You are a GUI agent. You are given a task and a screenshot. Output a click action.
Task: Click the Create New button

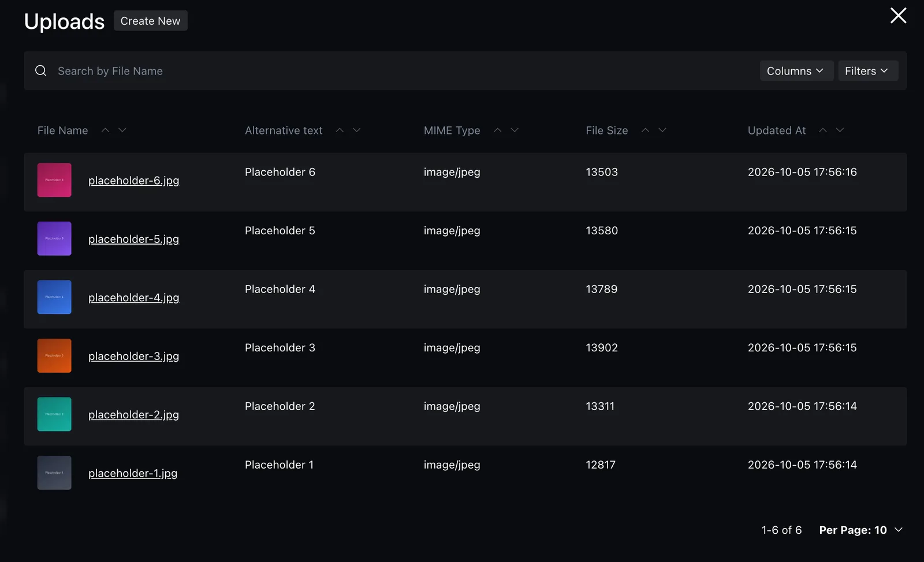(x=150, y=21)
